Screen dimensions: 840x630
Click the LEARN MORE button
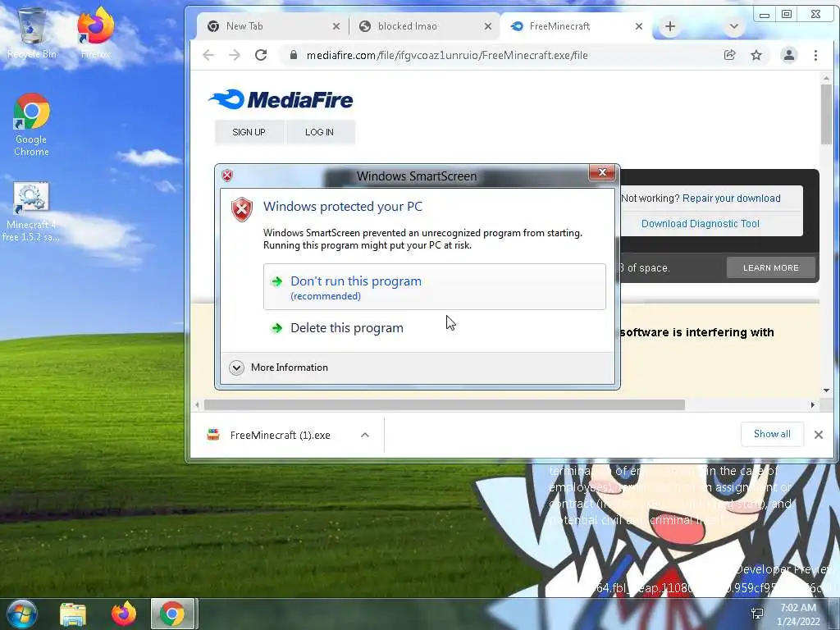[771, 268]
